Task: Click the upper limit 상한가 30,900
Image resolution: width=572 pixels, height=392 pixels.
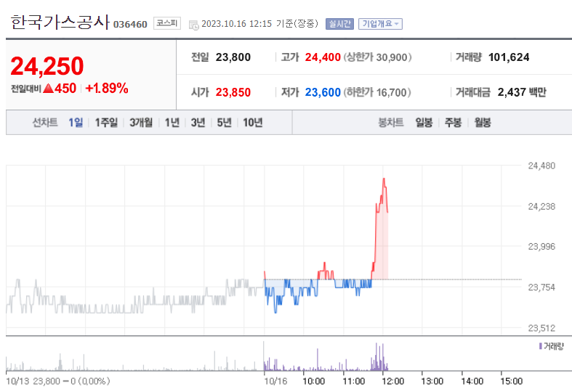Action: 377,57
